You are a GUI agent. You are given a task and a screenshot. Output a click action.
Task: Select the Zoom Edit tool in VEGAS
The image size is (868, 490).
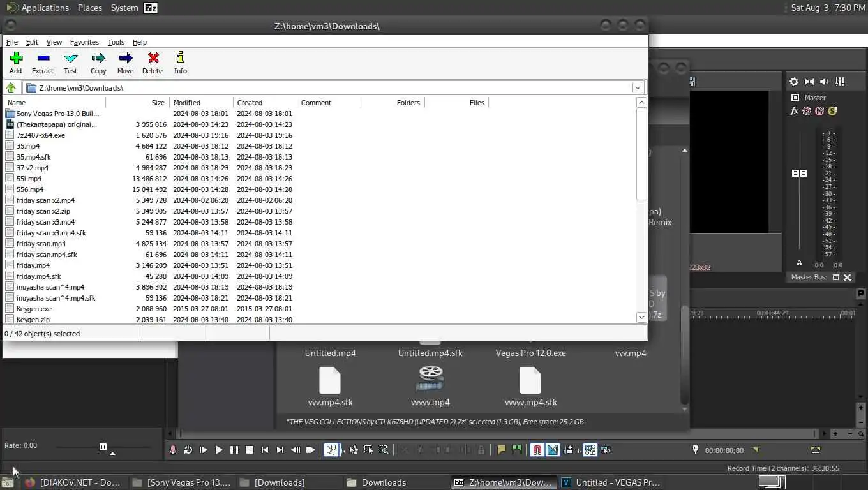[384, 450]
